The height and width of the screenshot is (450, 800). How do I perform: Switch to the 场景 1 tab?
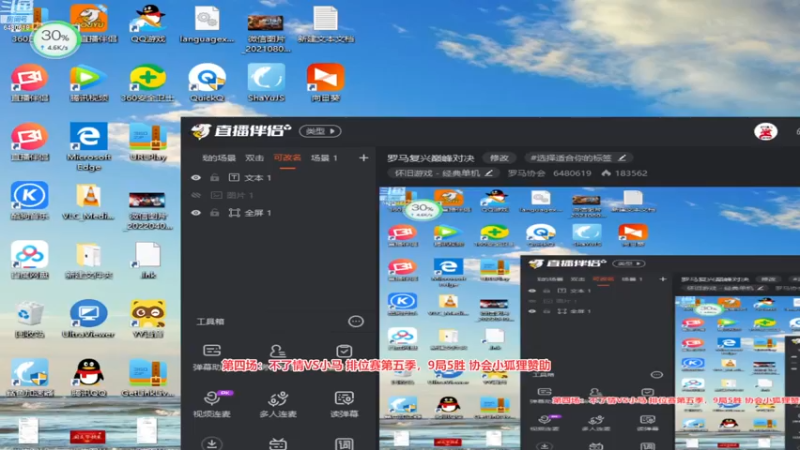324,158
